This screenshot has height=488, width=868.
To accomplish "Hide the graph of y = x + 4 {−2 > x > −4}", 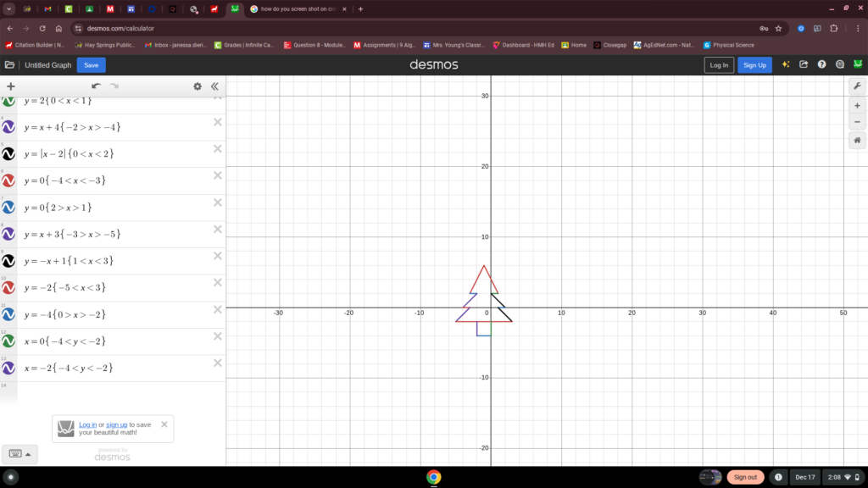I will [x=8, y=127].
